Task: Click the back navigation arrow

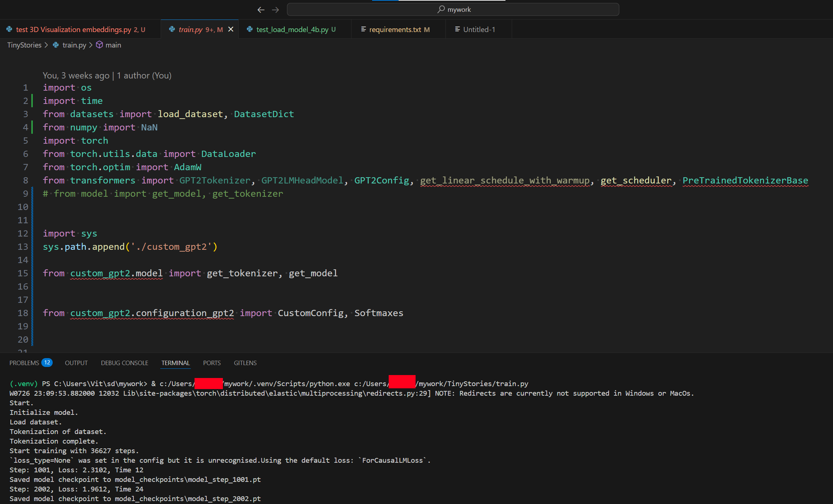Action: click(x=261, y=10)
